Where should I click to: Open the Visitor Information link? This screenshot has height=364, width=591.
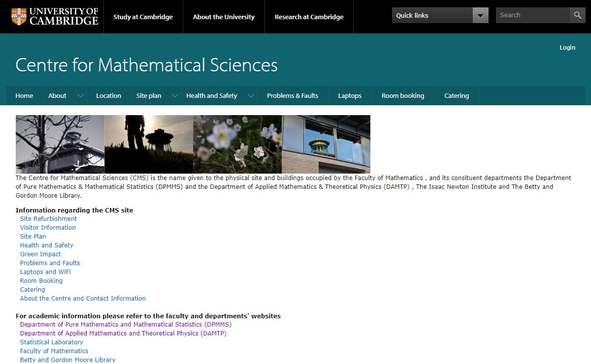pyautogui.click(x=48, y=228)
